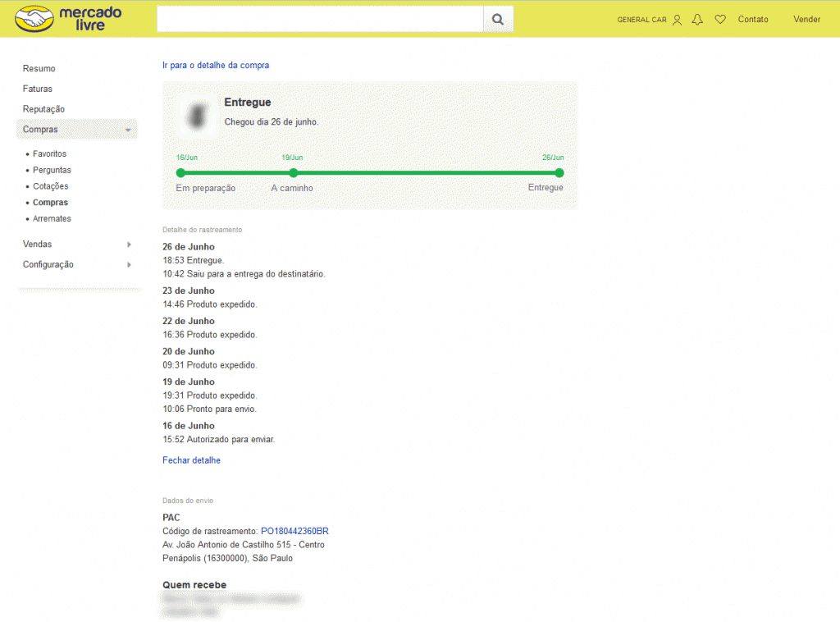Open the user profile icon
The image size is (840, 622).
[x=677, y=20]
